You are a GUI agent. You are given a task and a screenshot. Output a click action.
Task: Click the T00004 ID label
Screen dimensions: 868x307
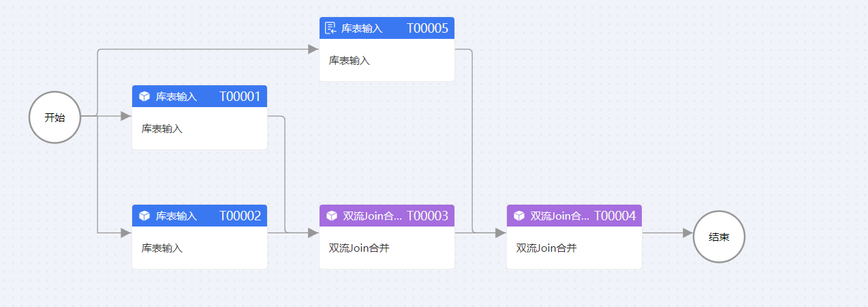(x=615, y=216)
